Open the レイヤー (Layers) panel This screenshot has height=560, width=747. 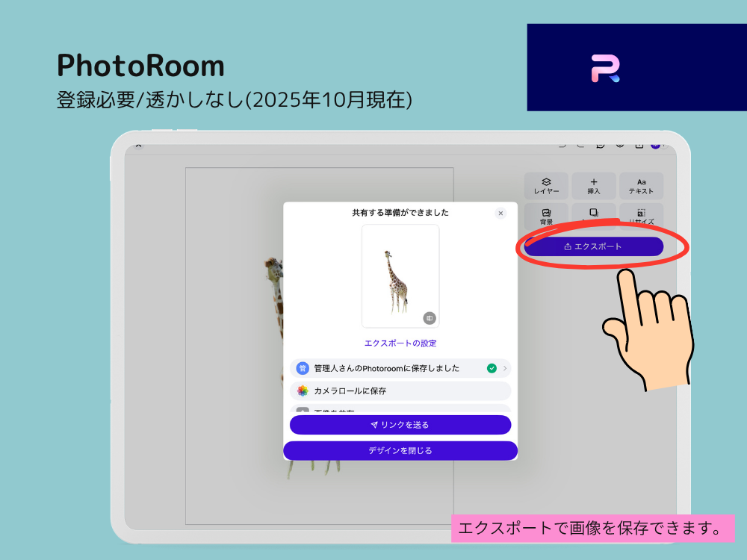(x=546, y=186)
